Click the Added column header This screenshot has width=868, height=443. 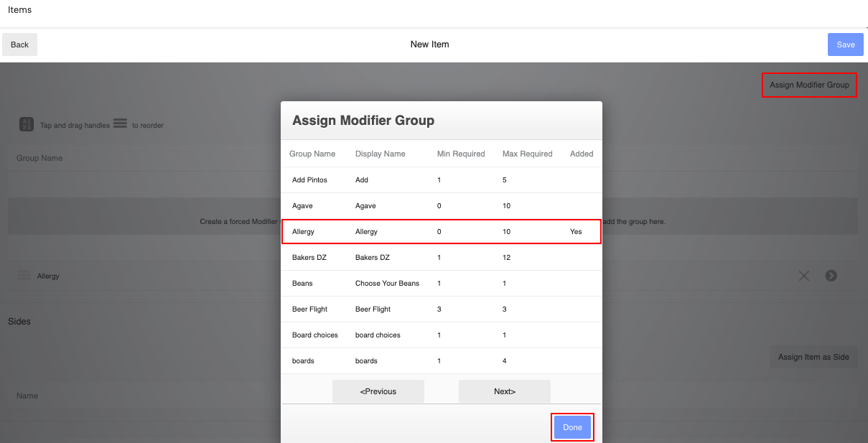(x=581, y=154)
